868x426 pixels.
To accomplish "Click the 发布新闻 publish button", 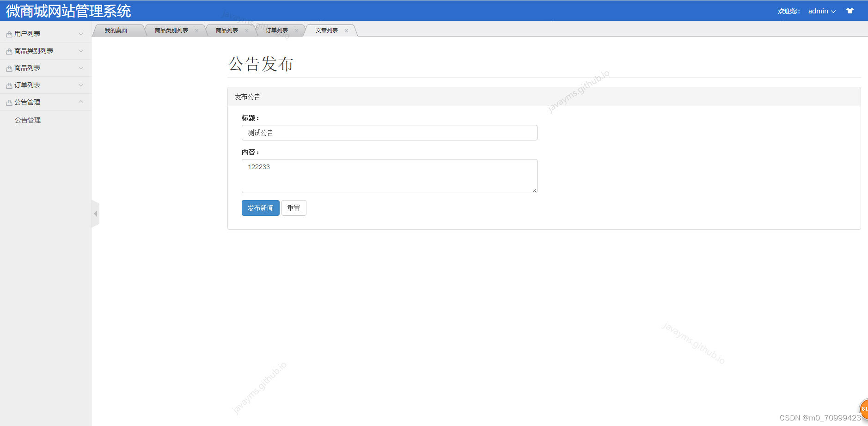I will (x=260, y=207).
